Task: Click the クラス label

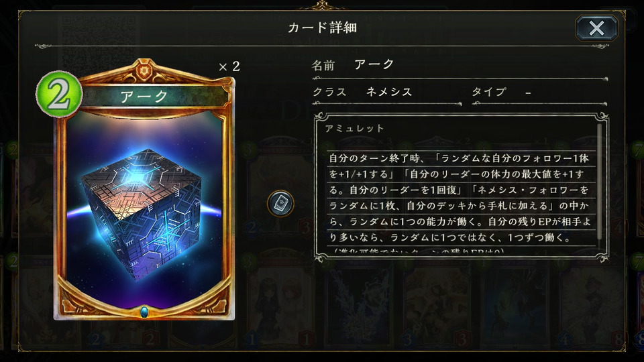Action: pos(329,92)
